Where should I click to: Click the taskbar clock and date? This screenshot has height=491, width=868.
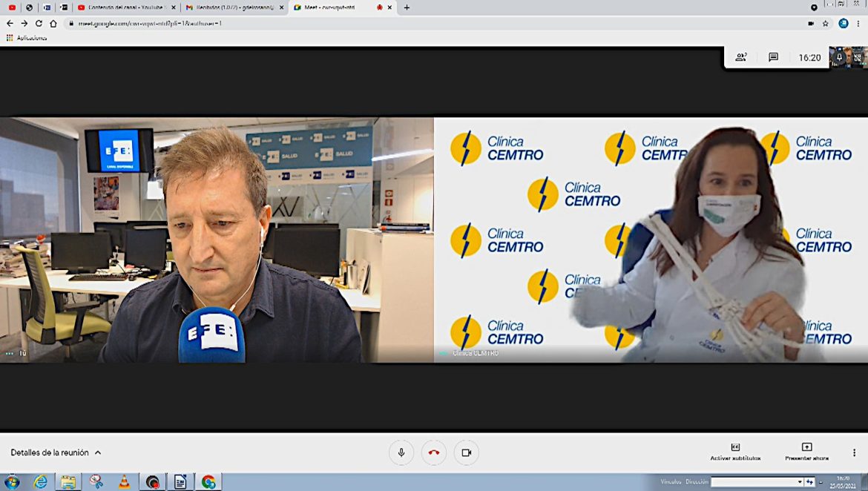tap(843, 481)
